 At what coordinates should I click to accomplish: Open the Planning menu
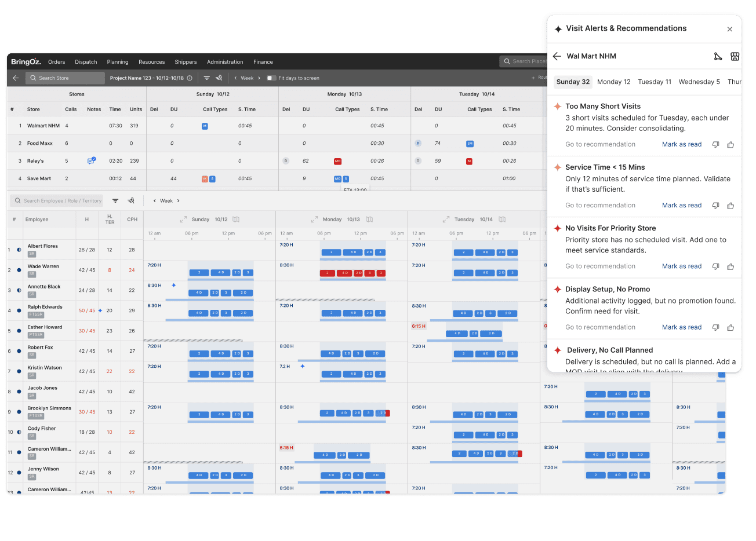tap(118, 62)
